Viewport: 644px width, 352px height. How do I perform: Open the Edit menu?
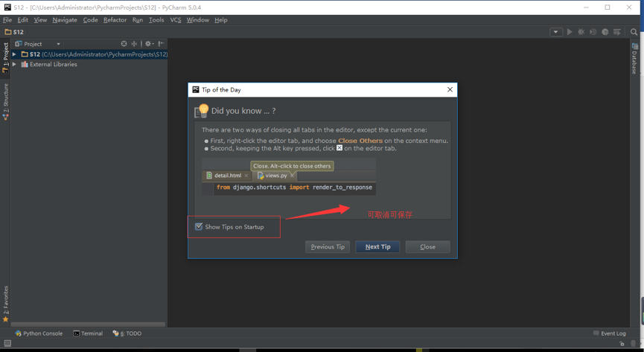[x=22, y=19]
